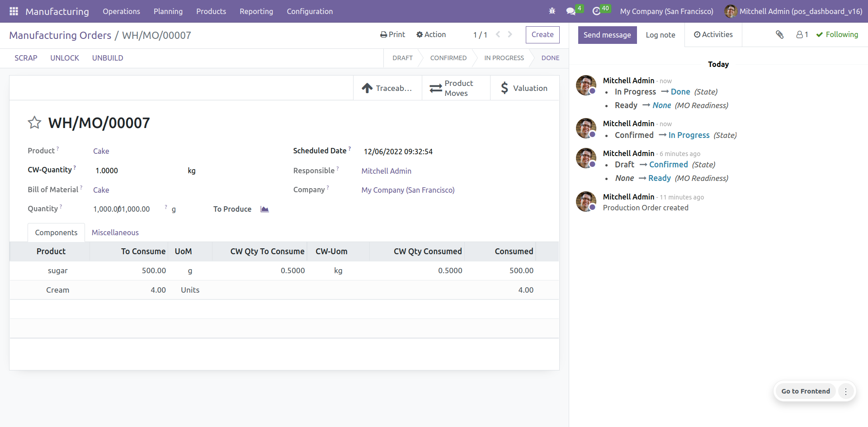The width and height of the screenshot is (868, 427).
Task: Open the Planning menu
Action: (x=168, y=11)
